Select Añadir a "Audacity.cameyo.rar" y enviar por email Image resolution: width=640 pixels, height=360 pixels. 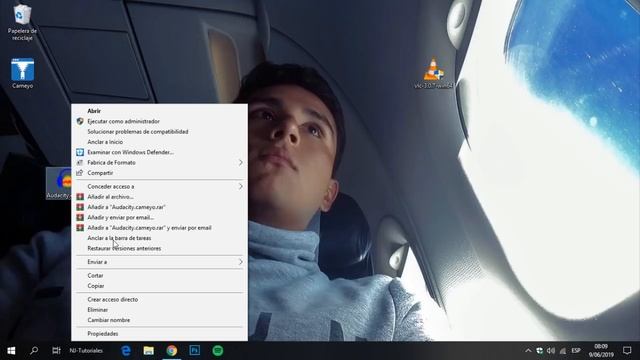(x=159, y=228)
